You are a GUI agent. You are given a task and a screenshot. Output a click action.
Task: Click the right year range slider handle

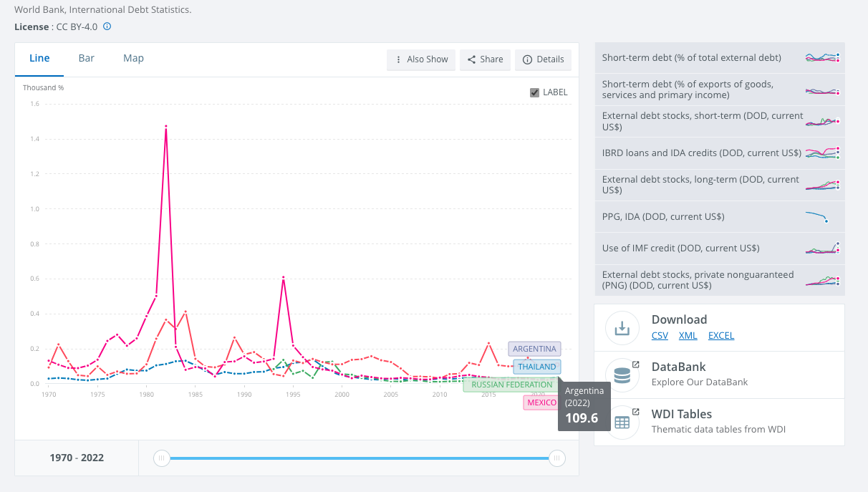click(x=557, y=458)
